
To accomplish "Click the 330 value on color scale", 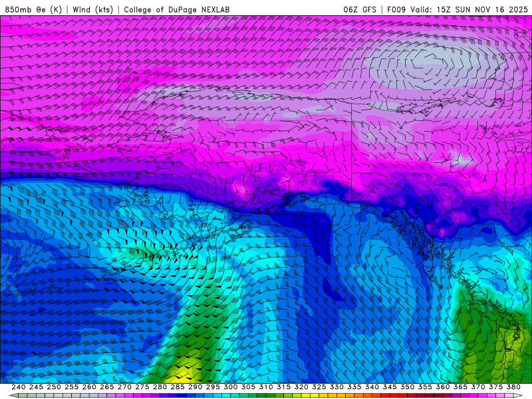I will 336,387.
